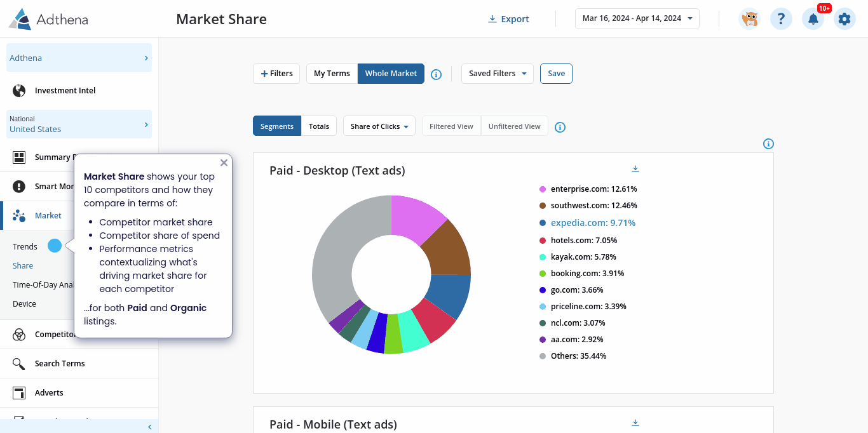Click the Competitors overlapping circles icon
The image size is (868, 433).
click(x=19, y=334)
